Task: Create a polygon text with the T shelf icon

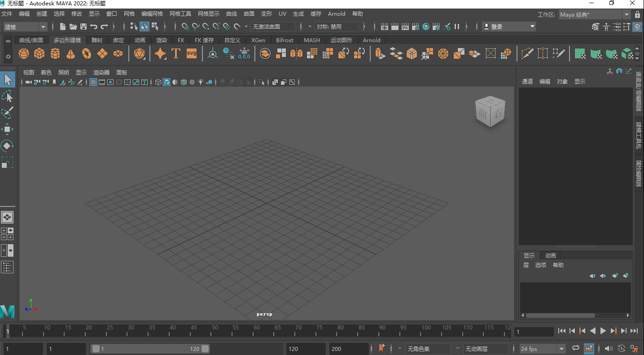Action: [175, 53]
